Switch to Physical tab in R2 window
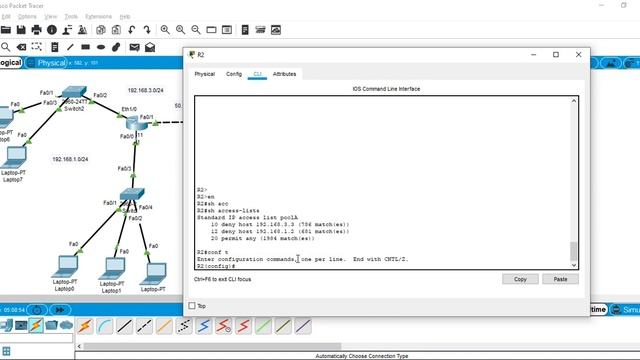This screenshot has width=640, height=360. click(x=204, y=74)
